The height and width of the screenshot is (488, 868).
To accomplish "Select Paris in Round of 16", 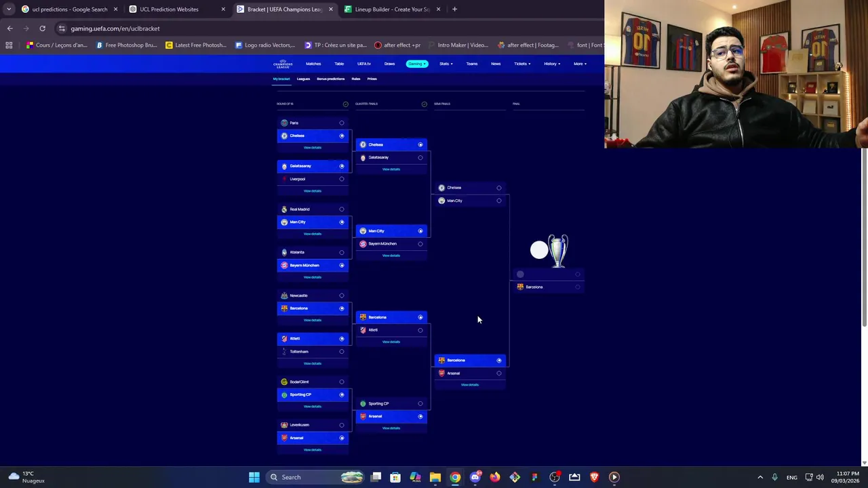I will click(313, 123).
